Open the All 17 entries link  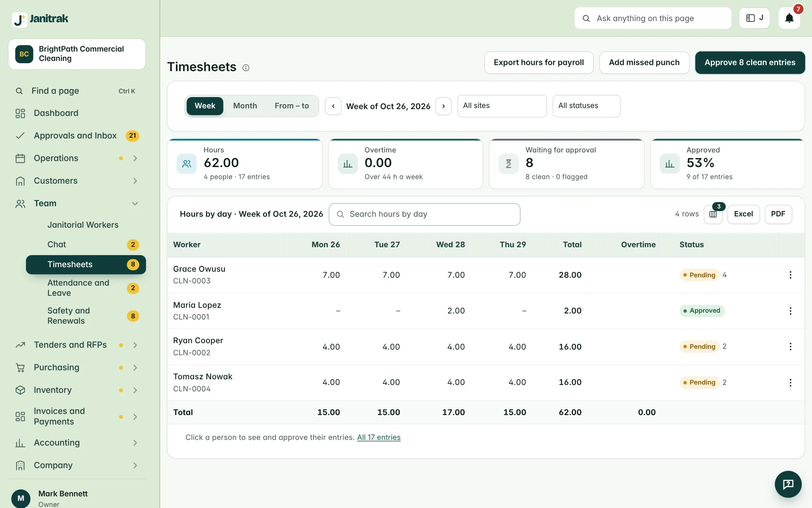point(379,438)
